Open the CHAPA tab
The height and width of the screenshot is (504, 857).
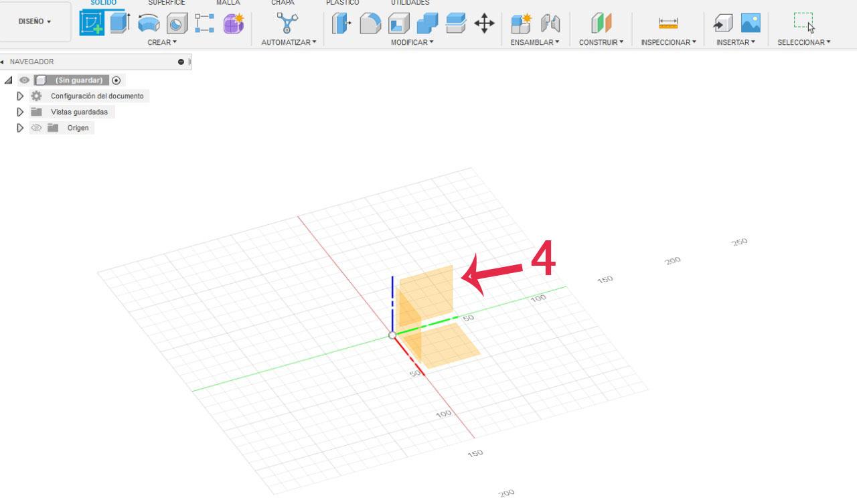coord(283,3)
